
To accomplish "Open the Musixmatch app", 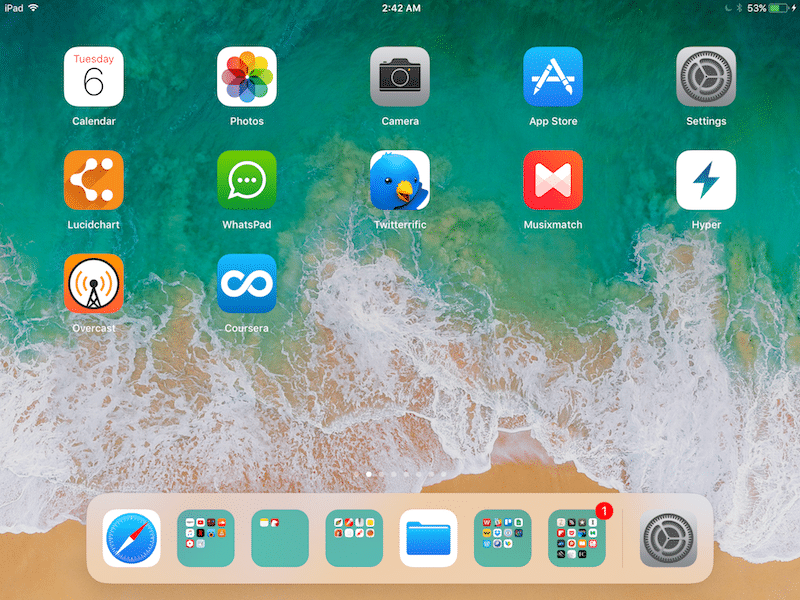I will (x=553, y=181).
